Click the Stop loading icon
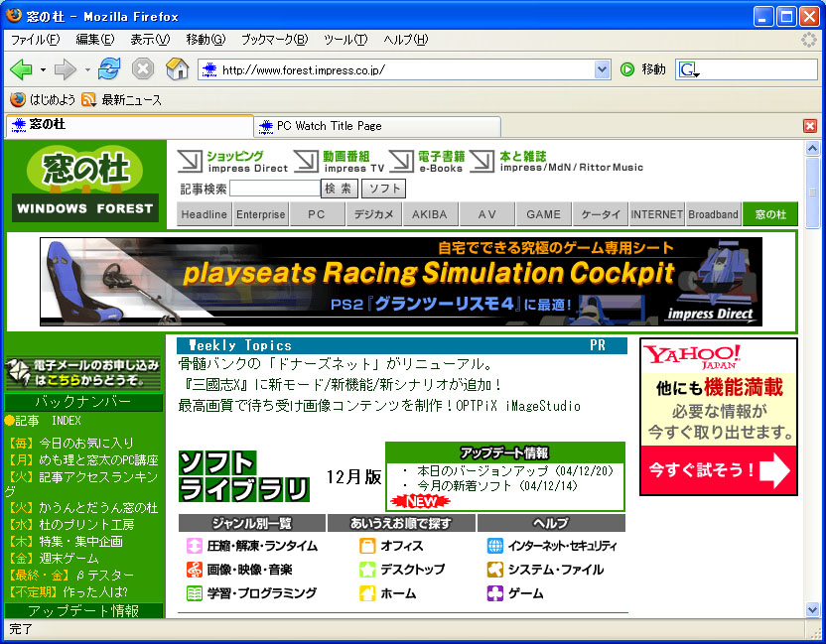Viewport: 826px width, 644px height. coord(143,69)
